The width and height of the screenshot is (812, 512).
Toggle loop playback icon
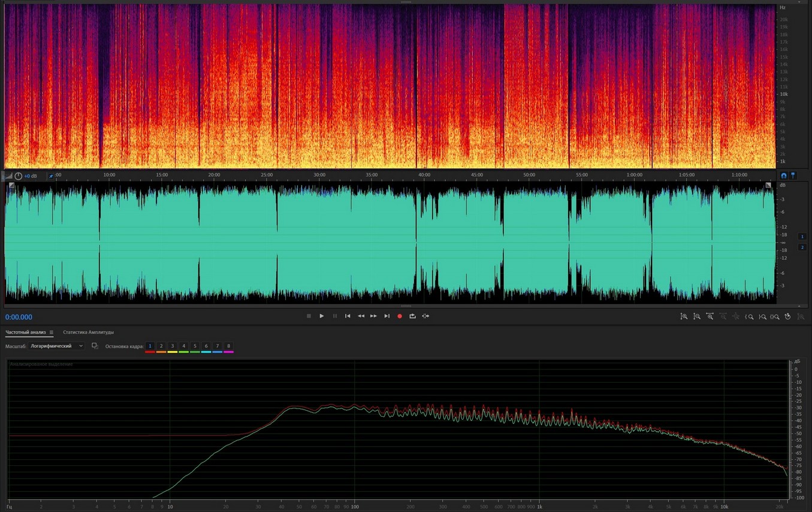pyautogui.click(x=412, y=316)
